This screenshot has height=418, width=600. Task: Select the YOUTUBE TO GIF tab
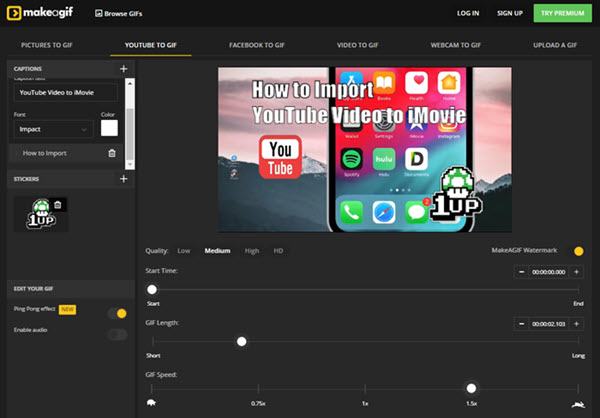(x=151, y=45)
